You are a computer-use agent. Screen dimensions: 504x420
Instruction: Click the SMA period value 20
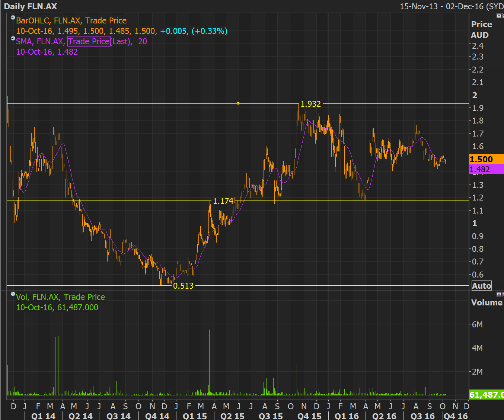coord(143,41)
